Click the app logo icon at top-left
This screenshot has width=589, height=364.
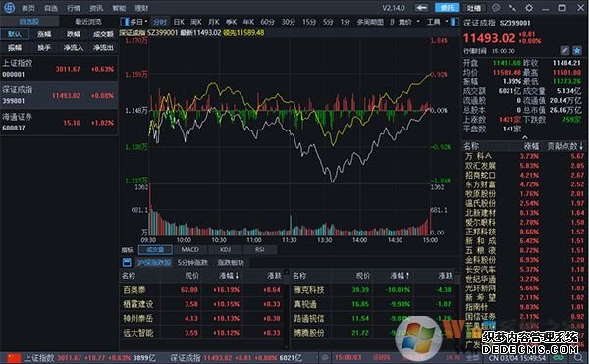pyautogui.click(x=9, y=8)
